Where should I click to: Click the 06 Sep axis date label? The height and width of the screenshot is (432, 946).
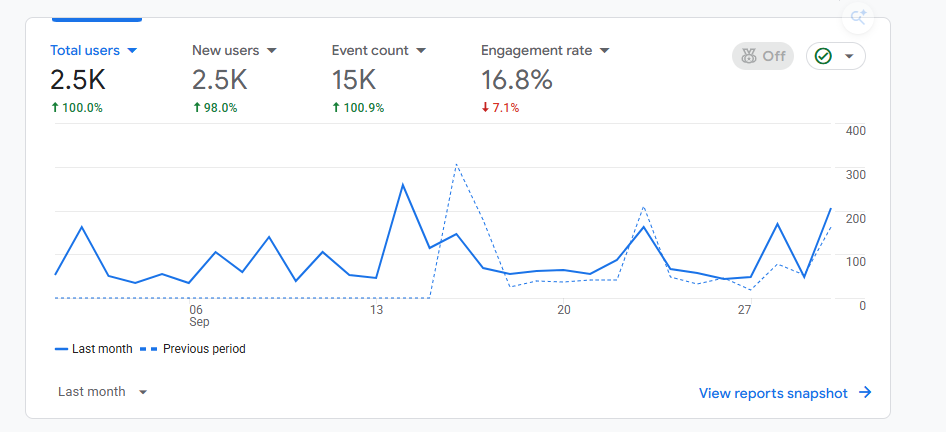click(198, 316)
